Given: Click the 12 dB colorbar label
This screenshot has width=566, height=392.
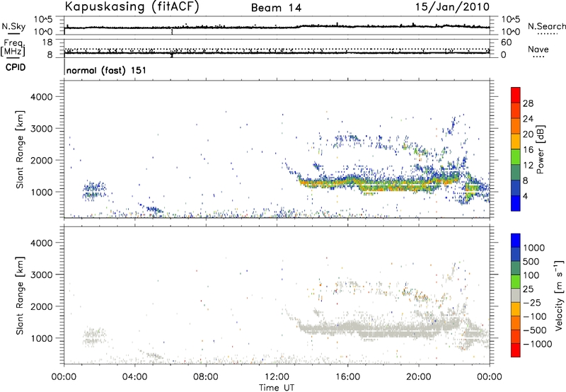Looking at the screenshot, I should pos(528,166).
